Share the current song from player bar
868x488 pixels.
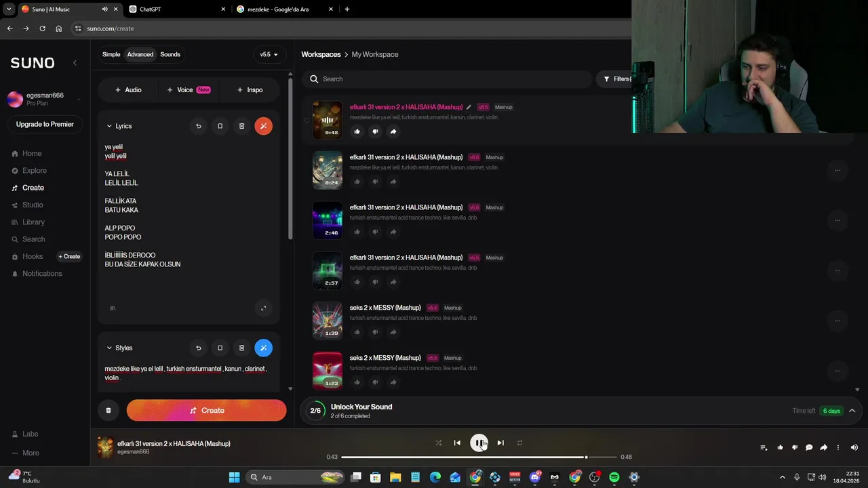coord(824,447)
